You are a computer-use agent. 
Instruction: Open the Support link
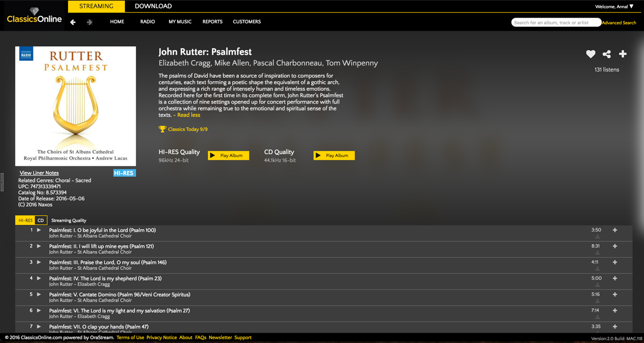click(x=243, y=338)
